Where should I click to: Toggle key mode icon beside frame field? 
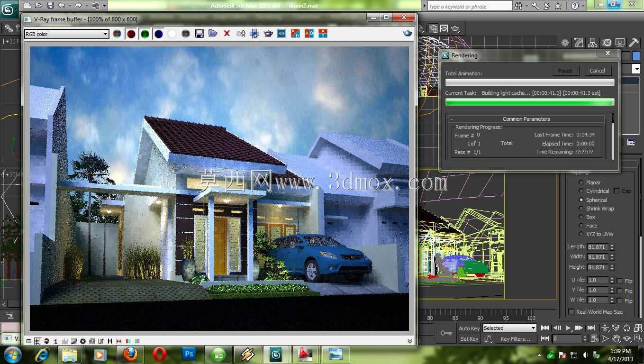pos(545,339)
